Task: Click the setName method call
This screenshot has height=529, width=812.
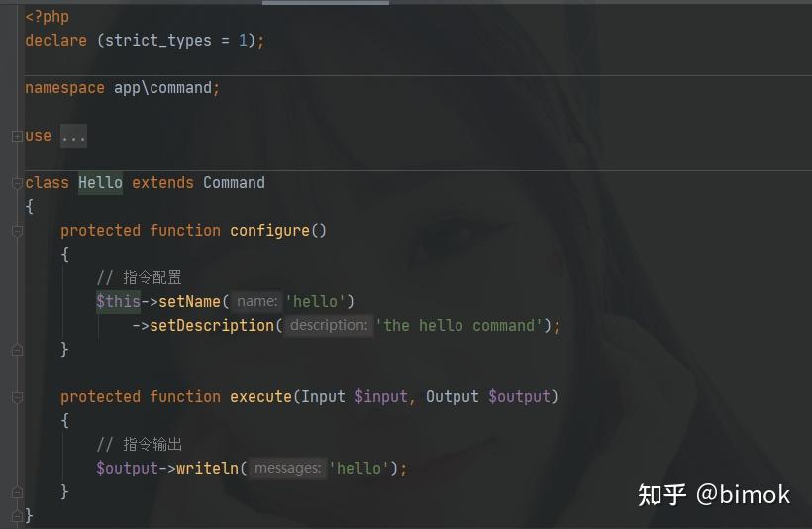Action: click(189, 301)
